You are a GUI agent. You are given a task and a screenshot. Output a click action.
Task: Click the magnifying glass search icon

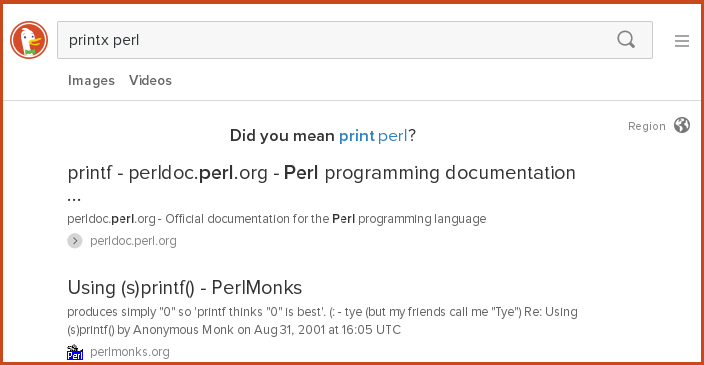click(x=626, y=40)
